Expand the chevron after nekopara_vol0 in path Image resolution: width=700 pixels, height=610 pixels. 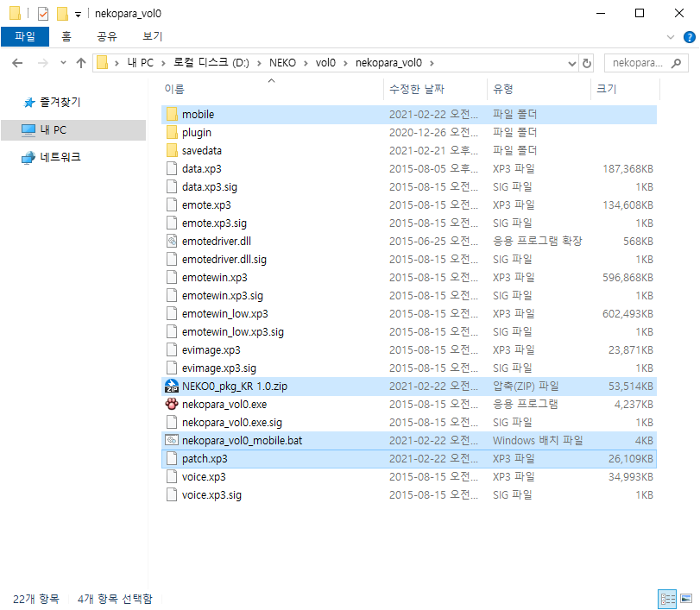pos(432,63)
